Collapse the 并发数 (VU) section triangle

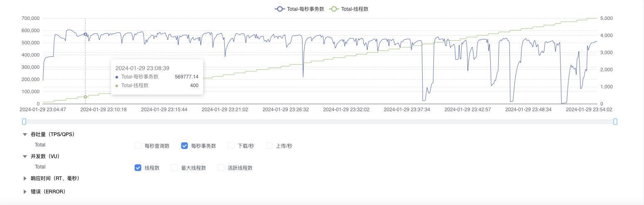[25, 156]
